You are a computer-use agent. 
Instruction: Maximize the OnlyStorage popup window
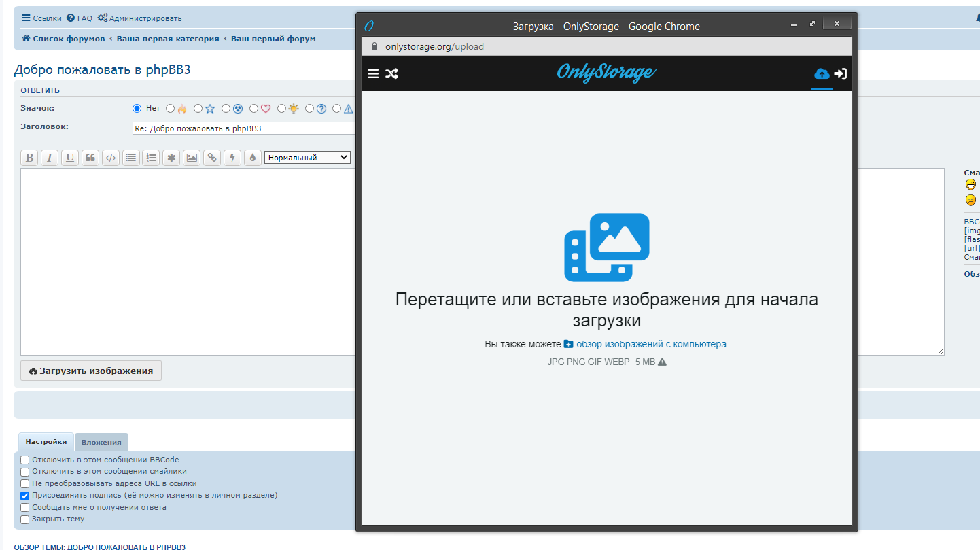point(812,23)
